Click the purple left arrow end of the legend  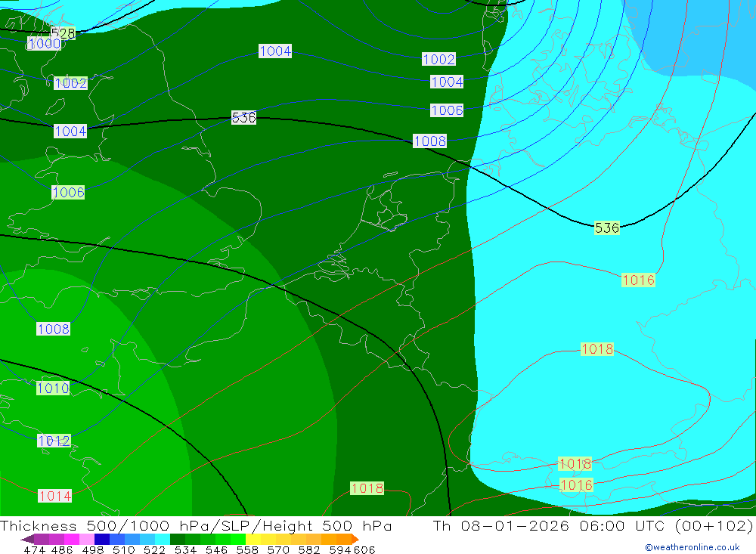coord(27,539)
